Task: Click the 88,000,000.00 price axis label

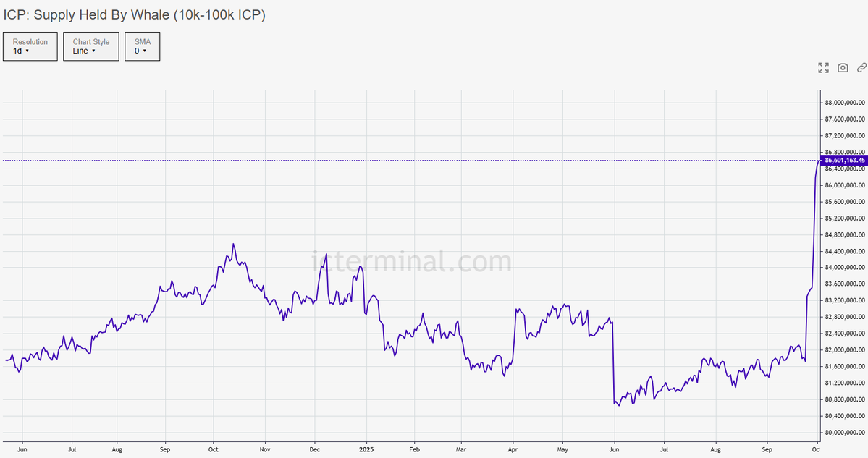Action: pos(845,103)
